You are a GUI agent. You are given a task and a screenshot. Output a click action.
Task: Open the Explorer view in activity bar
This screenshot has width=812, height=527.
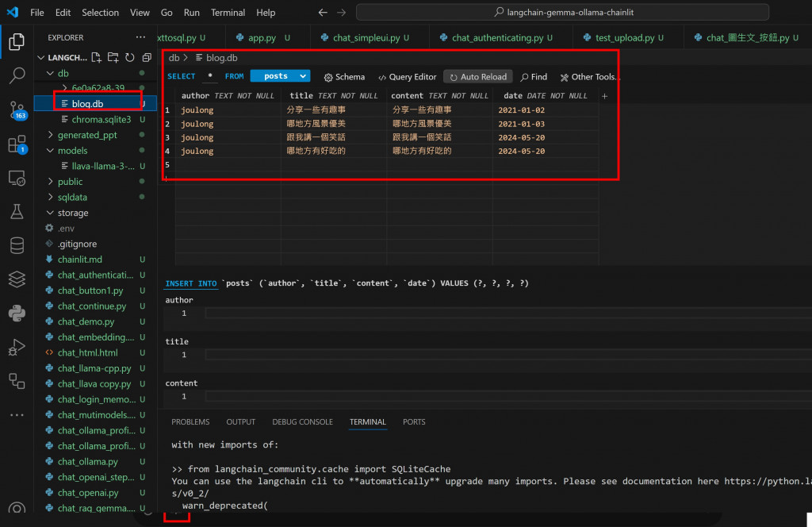tap(17, 41)
